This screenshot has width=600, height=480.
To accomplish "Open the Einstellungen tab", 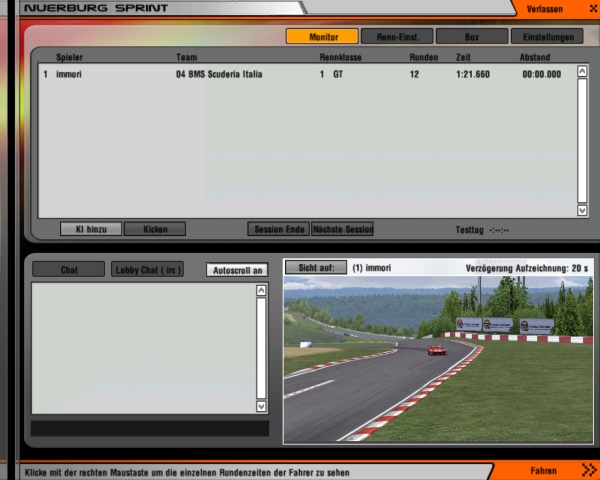I will pyautogui.click(x=547, y=37).
